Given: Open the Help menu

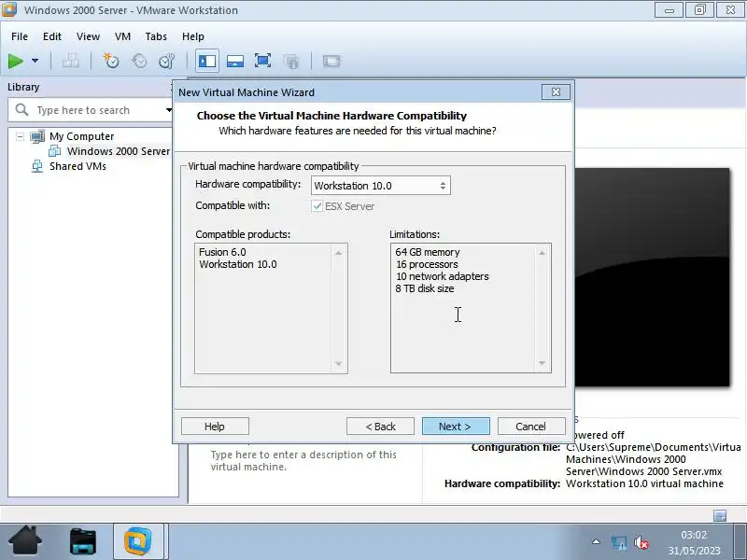Looking at the screenshot, I should click(x=193, y=36).
